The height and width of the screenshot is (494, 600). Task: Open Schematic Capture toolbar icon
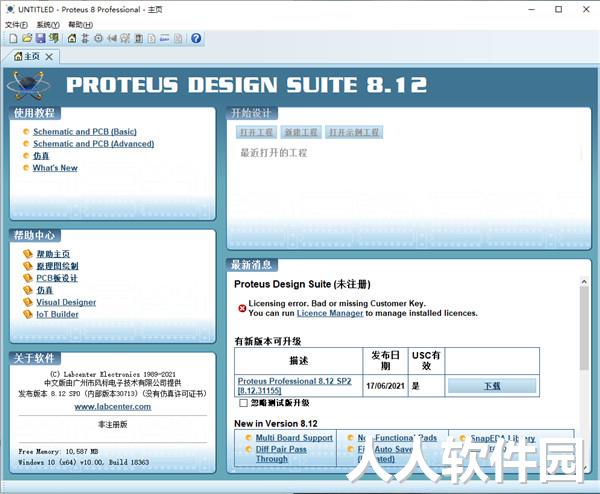coord(85,38)
